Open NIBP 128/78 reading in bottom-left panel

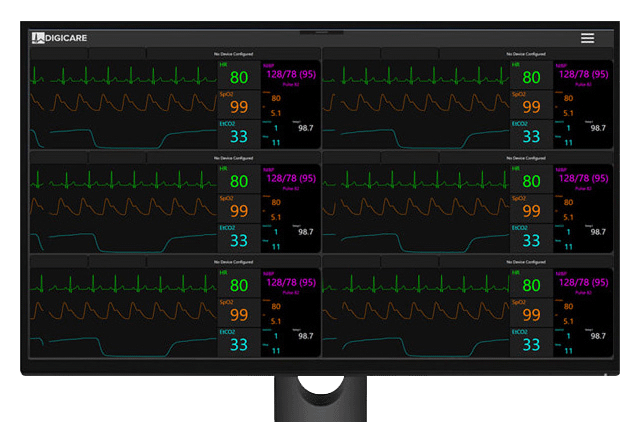click(x=291, y=283)
